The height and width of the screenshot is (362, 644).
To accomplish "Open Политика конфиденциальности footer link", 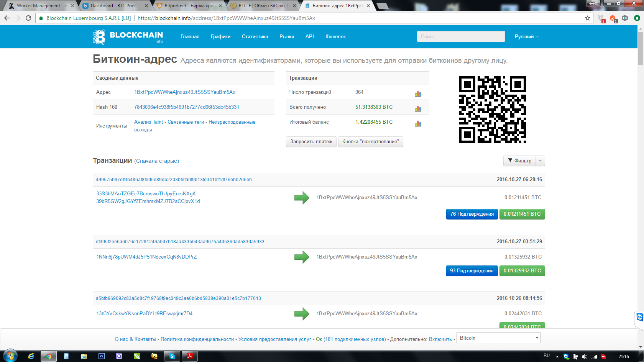I will (197, 339).
